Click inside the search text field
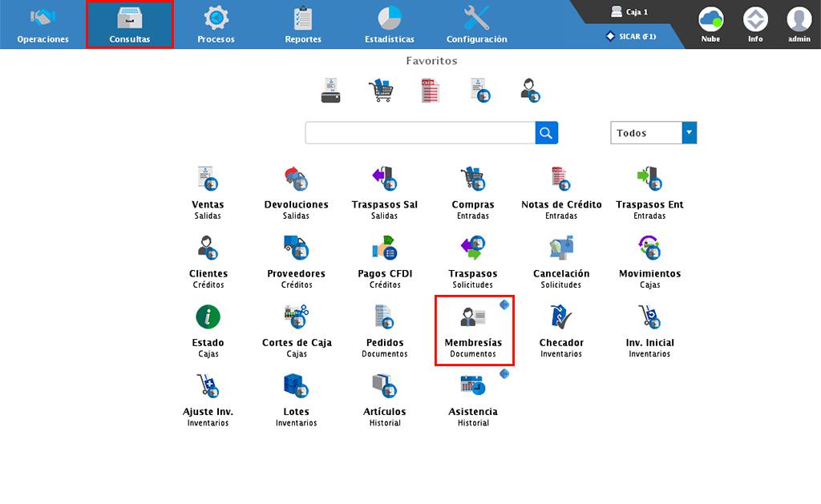Image resolution: width=821 pixels, height=504 pixels. (419, 133)
